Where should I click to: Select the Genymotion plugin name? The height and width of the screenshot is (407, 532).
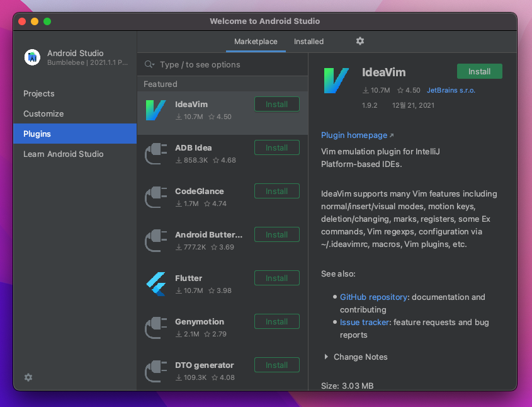coord(200,321)
